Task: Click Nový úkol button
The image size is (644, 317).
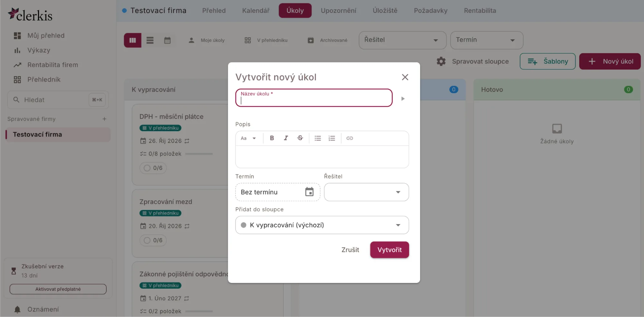Action: 610,61
